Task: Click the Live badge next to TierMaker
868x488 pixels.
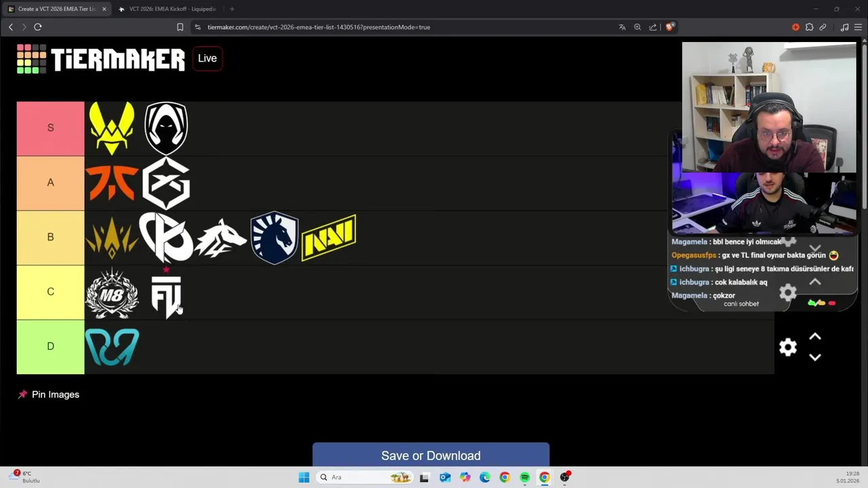Action: 208,58
